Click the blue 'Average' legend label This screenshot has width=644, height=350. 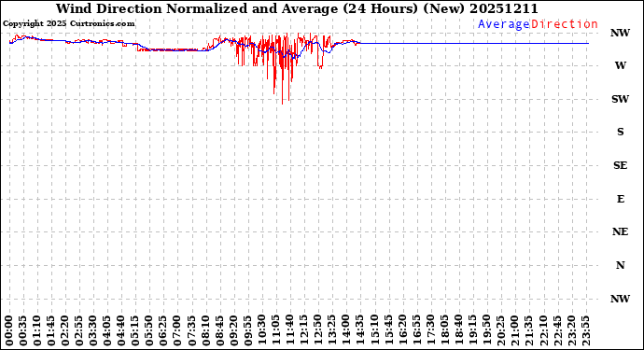[x=504, y=24]
